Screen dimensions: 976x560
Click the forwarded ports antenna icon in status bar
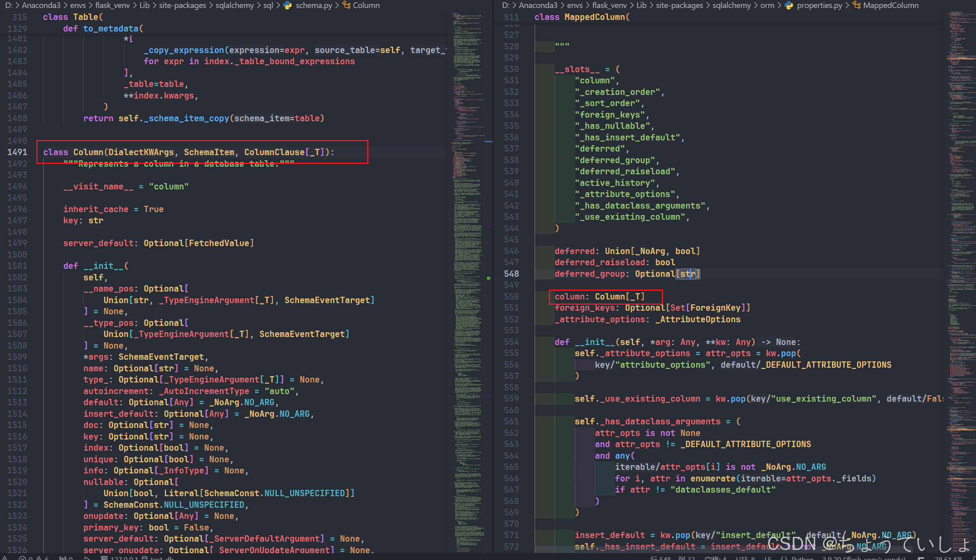pos(63,558)
